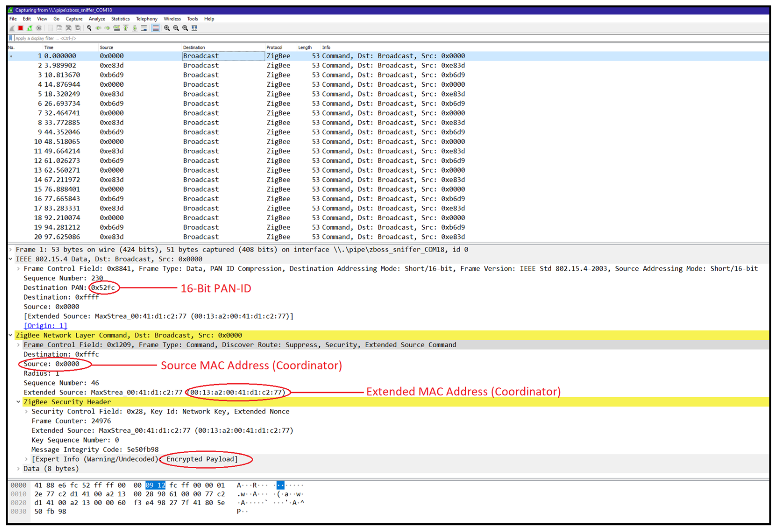Zoom in on packet text

pos(167,28)
